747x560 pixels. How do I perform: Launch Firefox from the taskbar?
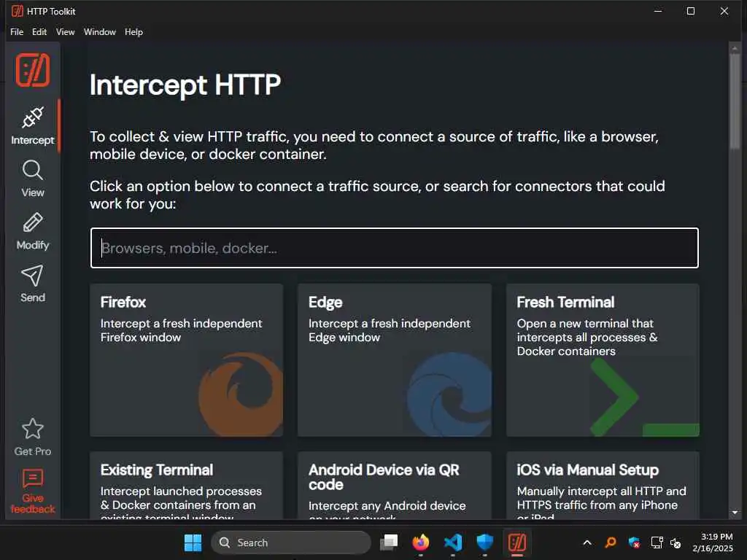[x=421, y=542]
